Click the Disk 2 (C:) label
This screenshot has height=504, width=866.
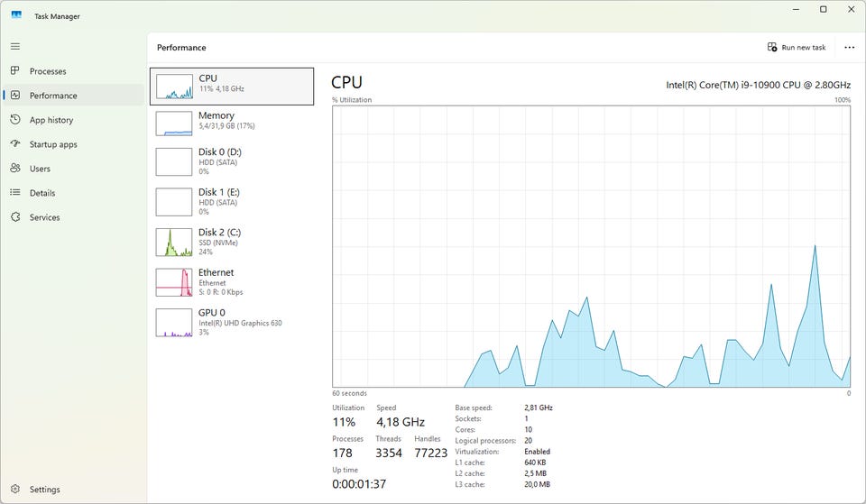(220, 233)
